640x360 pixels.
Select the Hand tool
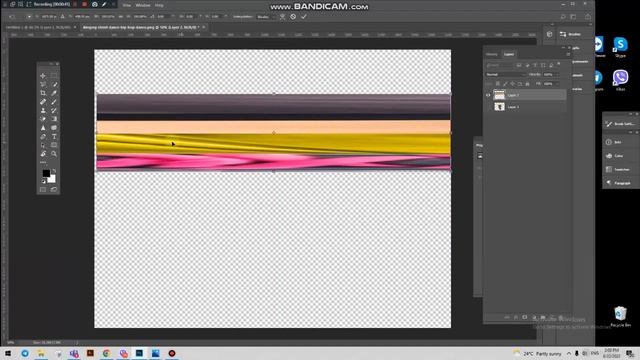(43, 154)
